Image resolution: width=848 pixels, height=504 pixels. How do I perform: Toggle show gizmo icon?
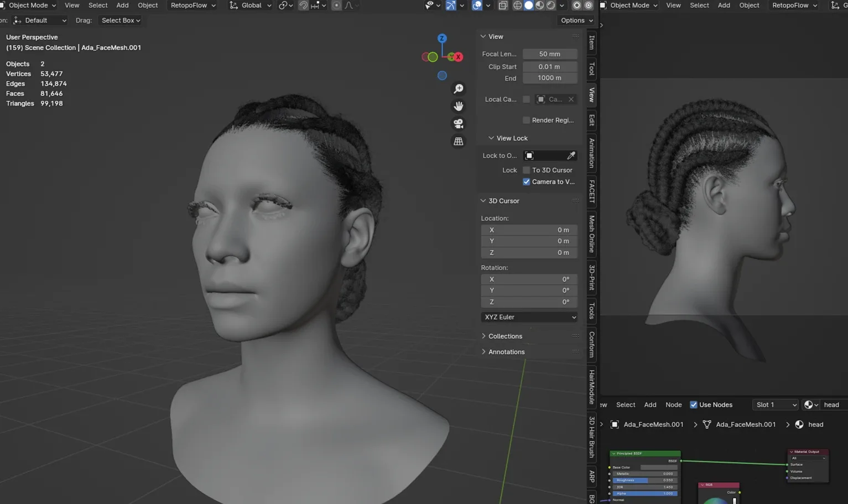click(x=451, y=5)
